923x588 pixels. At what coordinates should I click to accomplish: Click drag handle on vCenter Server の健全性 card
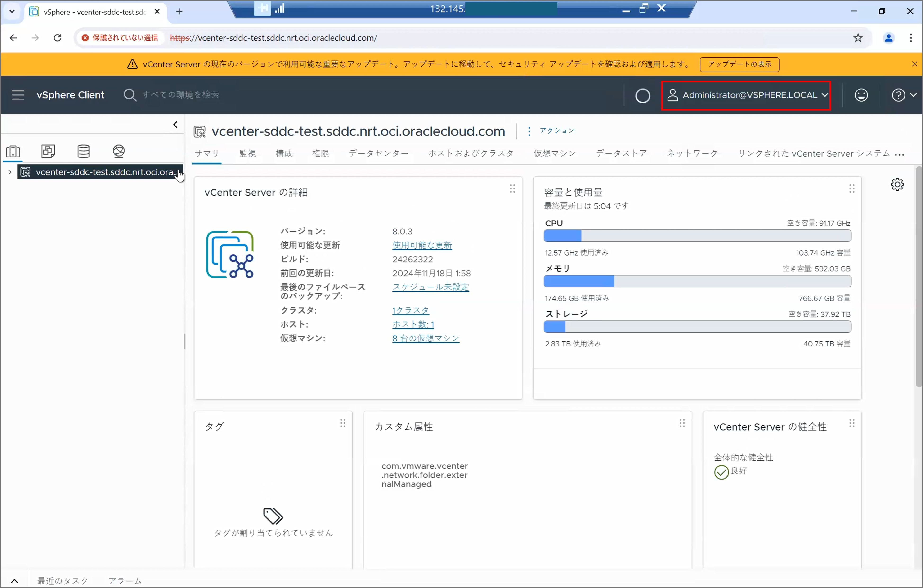point(852,423)
